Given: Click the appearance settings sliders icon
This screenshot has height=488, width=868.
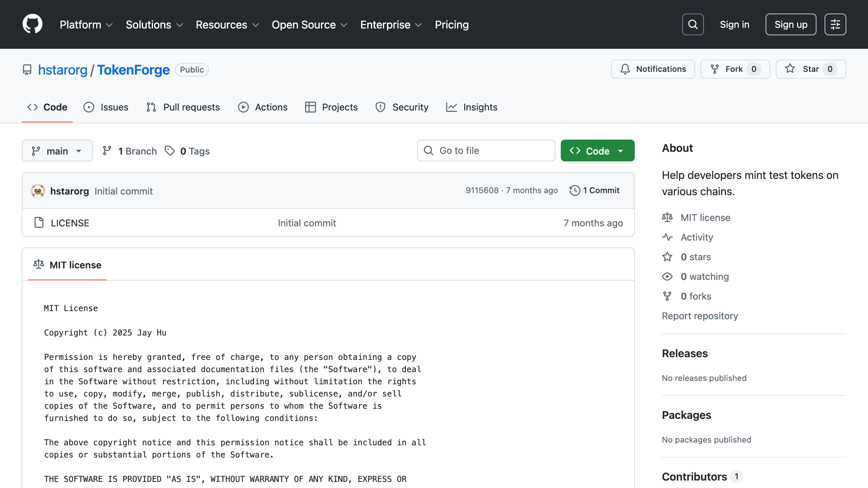Looking at the screenshot, I should 835,24.
